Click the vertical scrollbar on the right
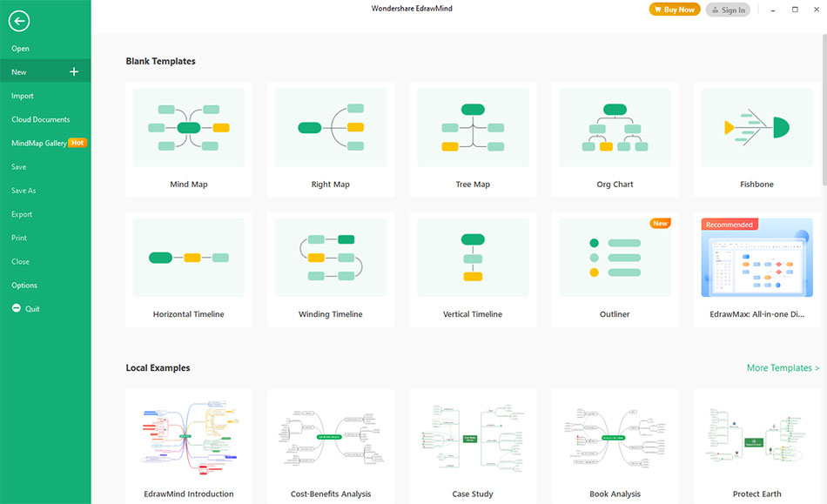Image resolution: width=827 pixels, height=504 pixels. coord(824,110)
